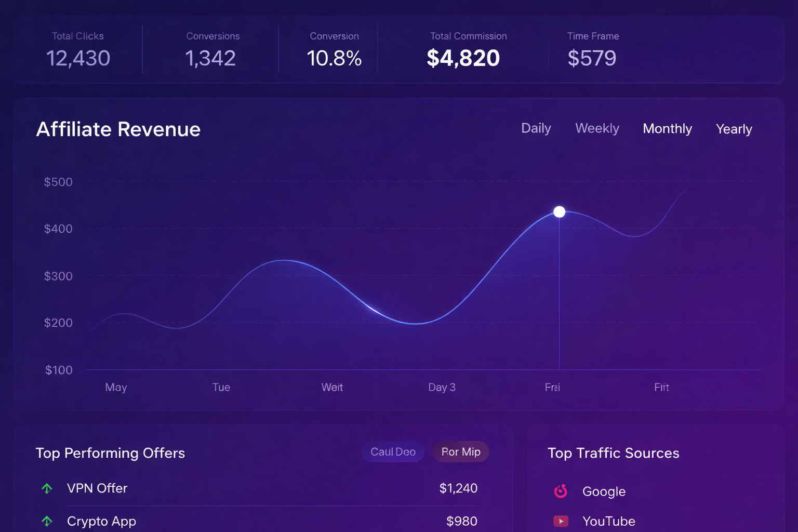This screenshot has width=798, height=532.
Task: Click the YouTube traffic source label
Action: (x=608, y=521)
